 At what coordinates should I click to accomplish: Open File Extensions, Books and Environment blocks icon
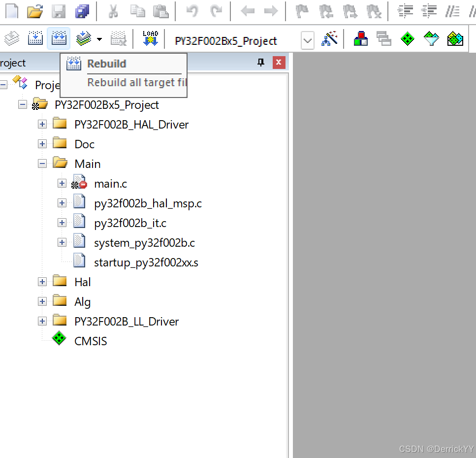(x=361, y=38)
